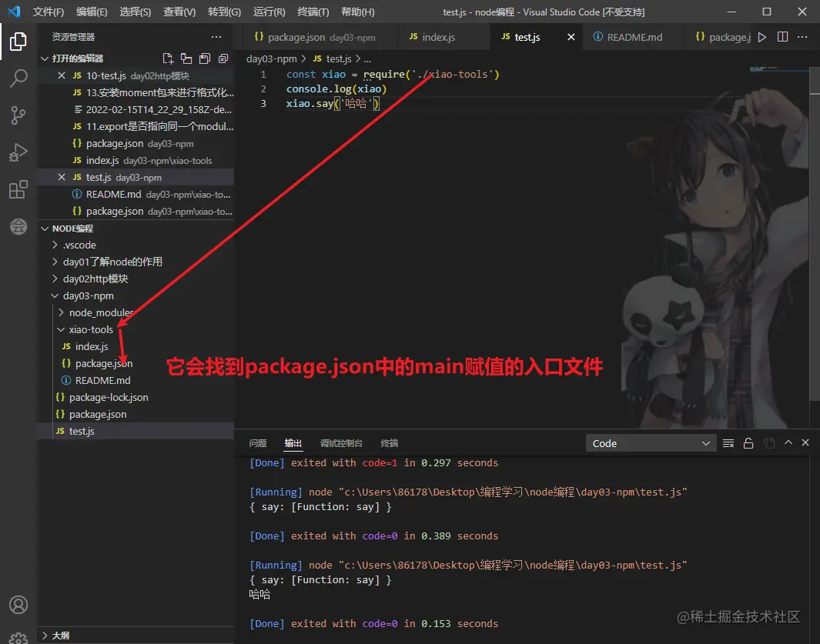
Task: Collapse the xiao-tools folder
Action: [x=61, y=329]
